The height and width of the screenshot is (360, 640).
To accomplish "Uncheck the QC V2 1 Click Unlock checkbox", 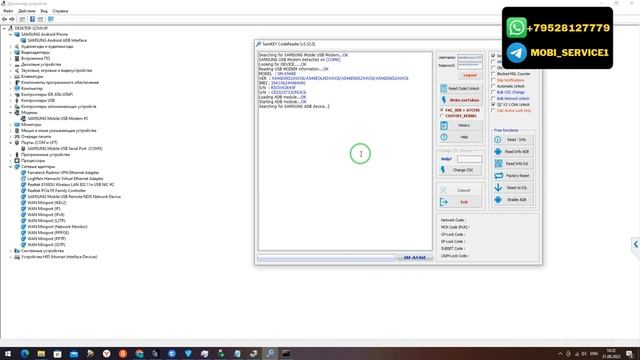I will click(493, 104).
